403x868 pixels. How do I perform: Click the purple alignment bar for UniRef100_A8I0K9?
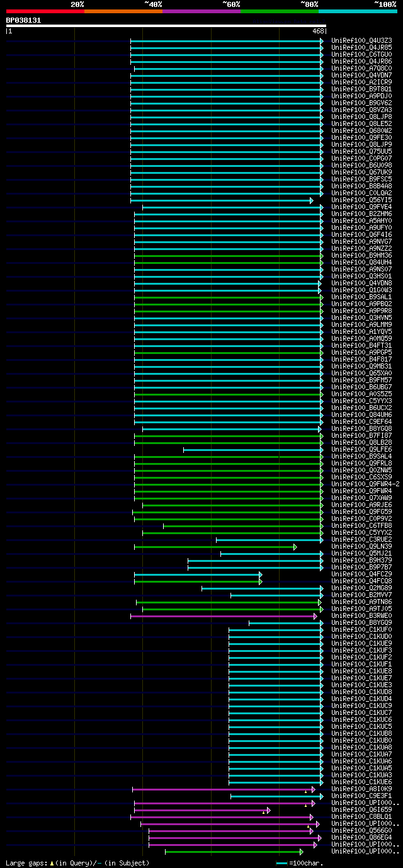coord(223,789)
